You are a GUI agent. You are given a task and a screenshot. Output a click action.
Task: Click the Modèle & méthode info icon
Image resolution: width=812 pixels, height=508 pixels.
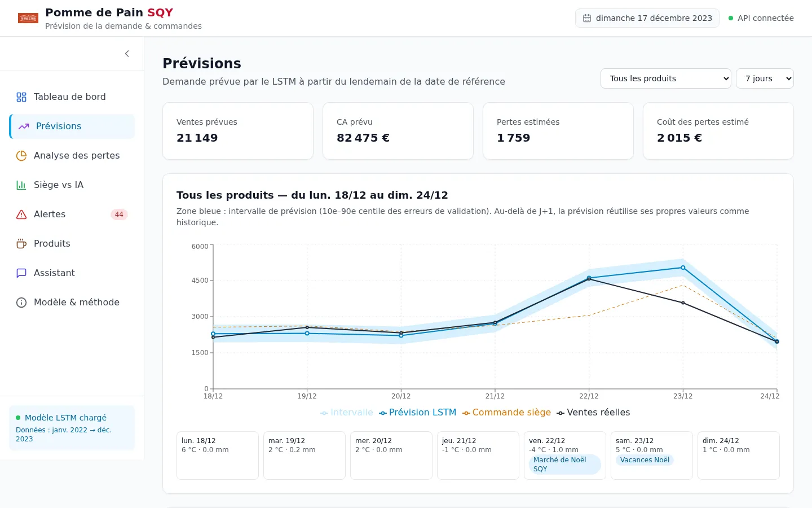(x=21, y=303)
